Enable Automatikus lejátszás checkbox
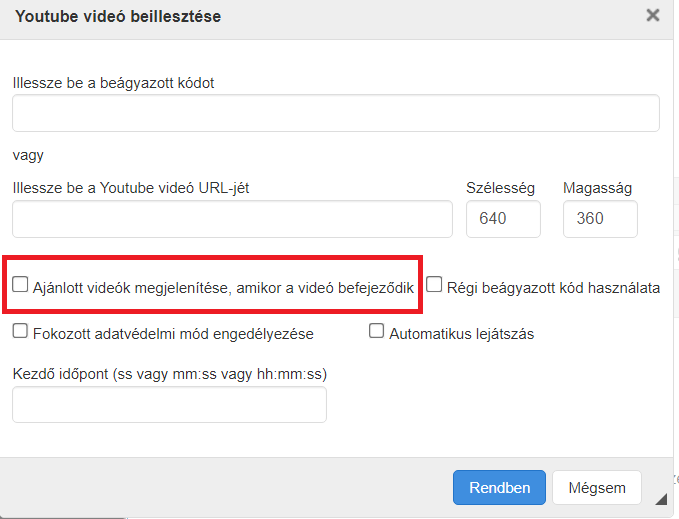 tap(377, 330)
